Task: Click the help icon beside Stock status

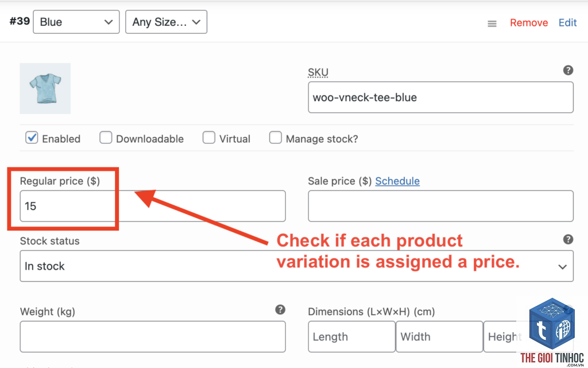Action: pyautogui.click(x=568, y=239)
